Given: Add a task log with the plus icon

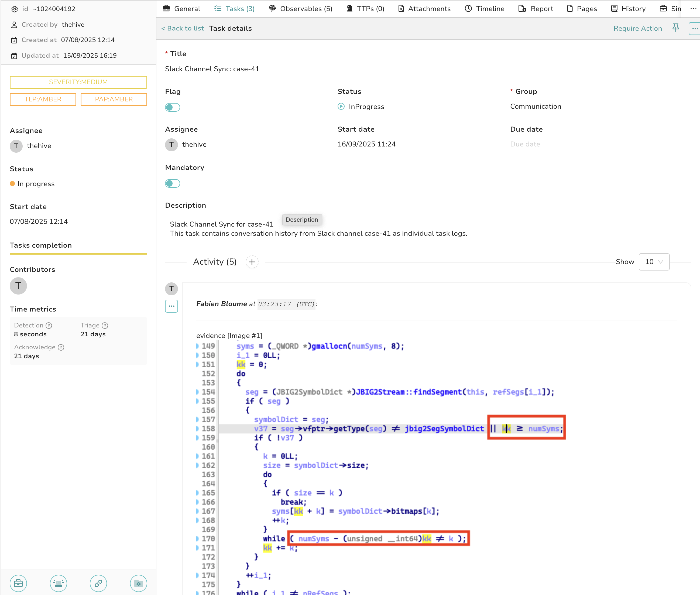Looking at the screenshot, I should (x=252, y=262).
